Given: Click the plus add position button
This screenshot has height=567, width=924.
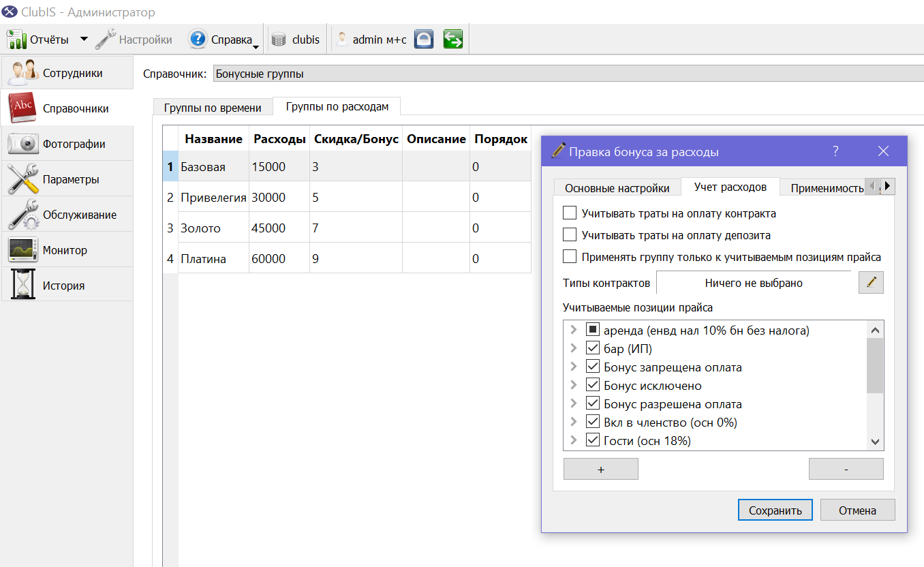Looking at the screenshot, I should (x=601, y=469).
